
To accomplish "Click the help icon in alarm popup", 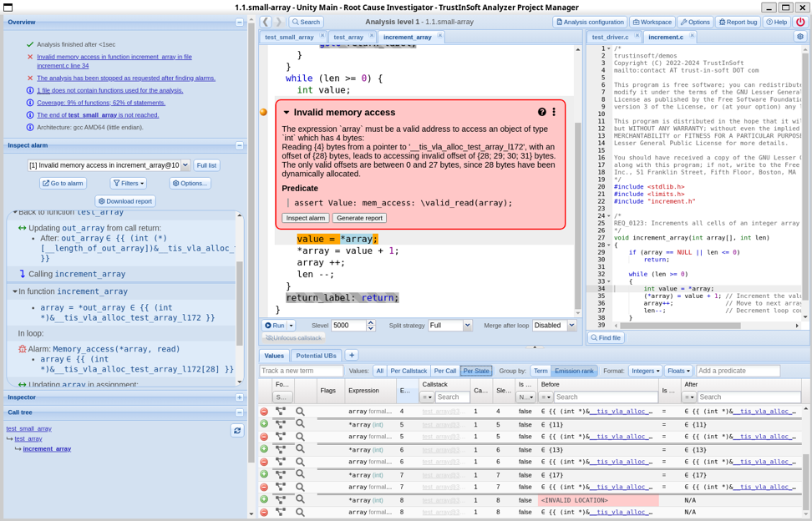I will click(x=541, y=112).
